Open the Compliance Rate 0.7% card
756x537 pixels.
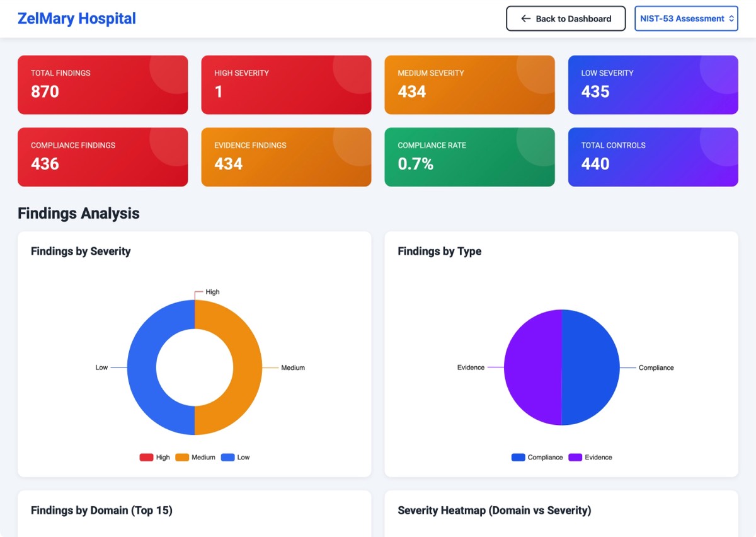pos(469,157)
